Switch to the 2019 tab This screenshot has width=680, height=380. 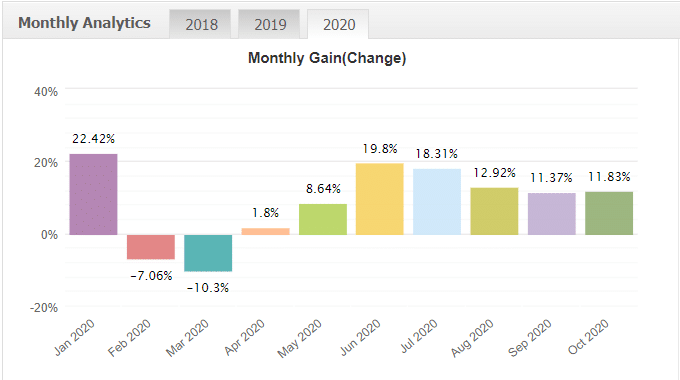coord(269,24)
